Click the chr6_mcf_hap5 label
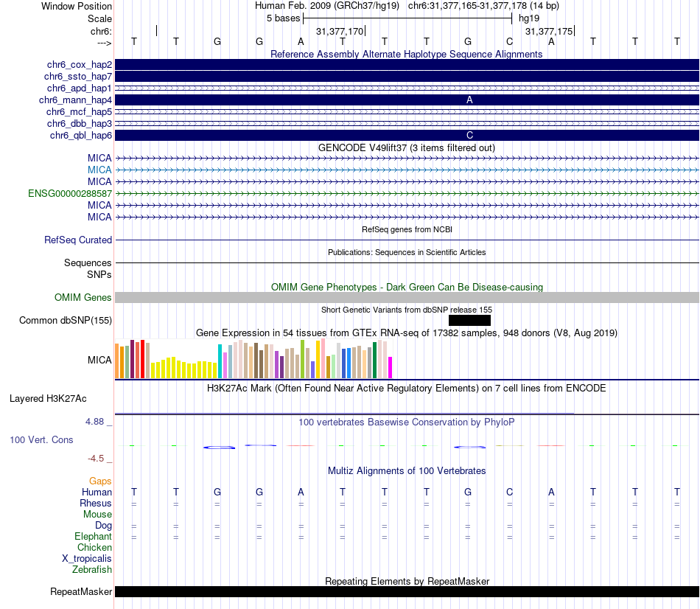 coord(79,112)
